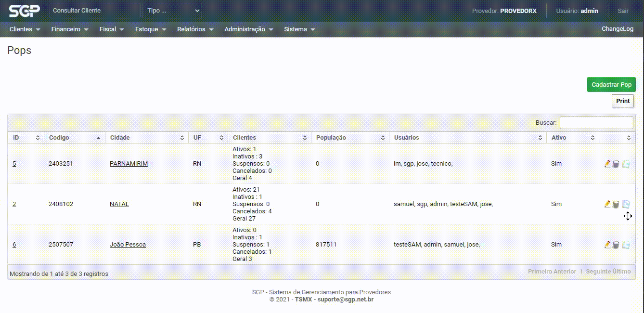The width and height of the screenshot is (644, 313).
Task: Open the map icon for PARNAMIRIM row
Action: pyautogui.click(x=626, y=164)
